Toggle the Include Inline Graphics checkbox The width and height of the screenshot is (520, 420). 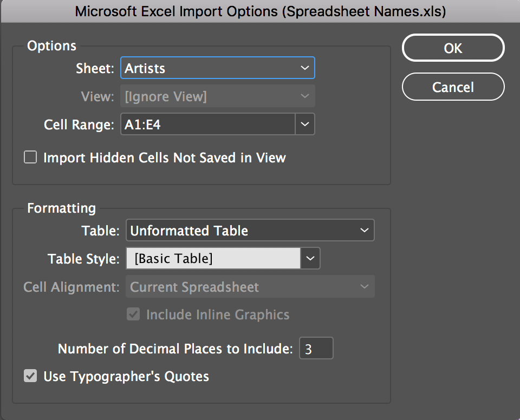point(133,315)
